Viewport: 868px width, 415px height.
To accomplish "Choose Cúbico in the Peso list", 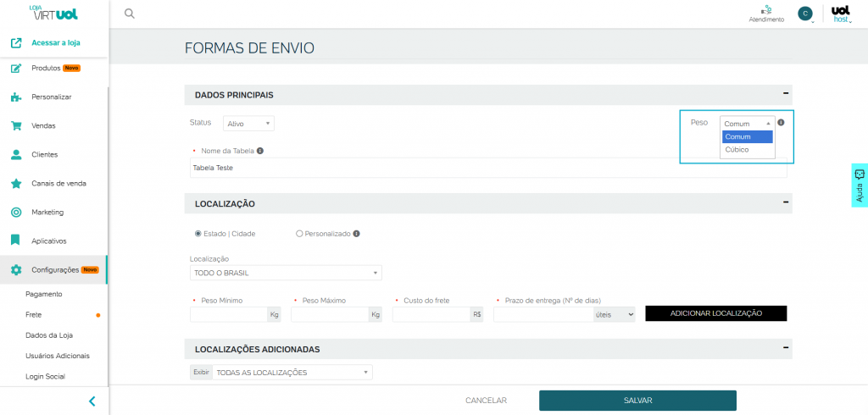I will (x=737, y=150).
